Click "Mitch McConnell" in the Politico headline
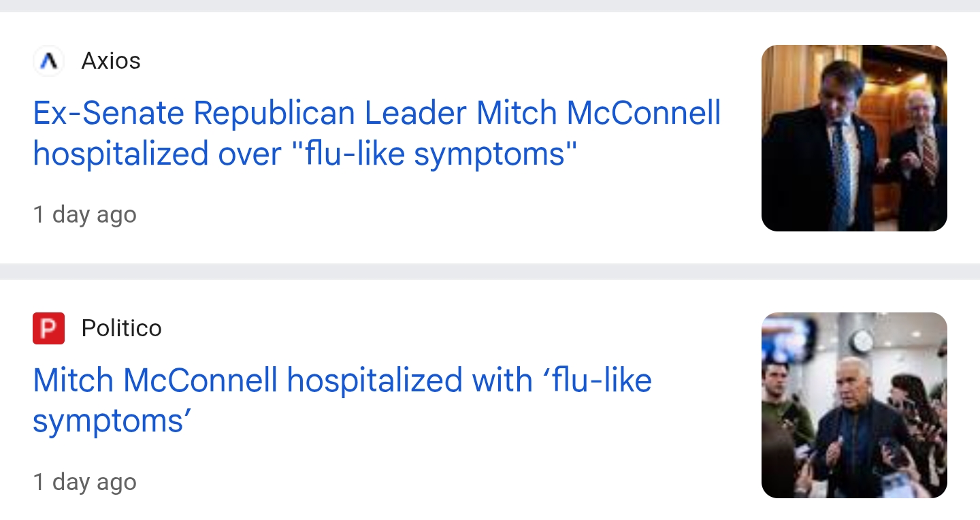 [x=155, y=380]
